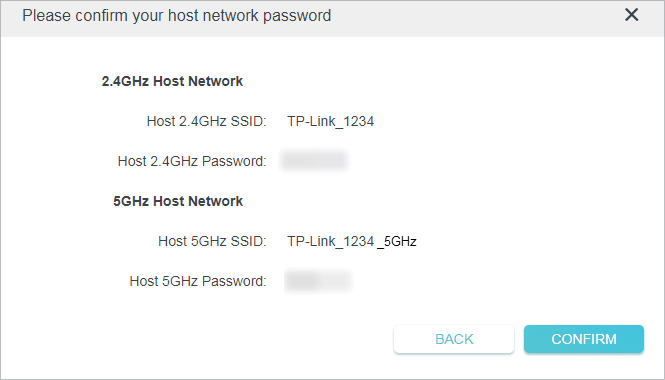665x380 pixels.
Task: Dismiss the dialog using the X icon
Action: 631,15
